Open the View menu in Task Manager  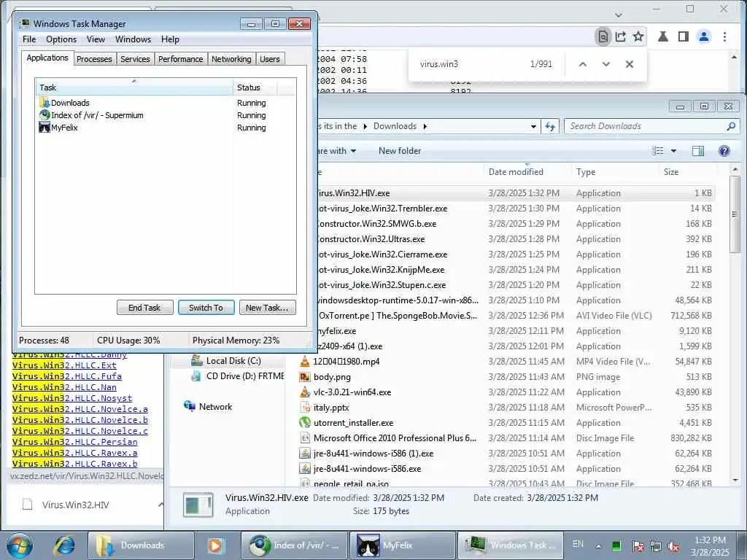coord(96,39)
